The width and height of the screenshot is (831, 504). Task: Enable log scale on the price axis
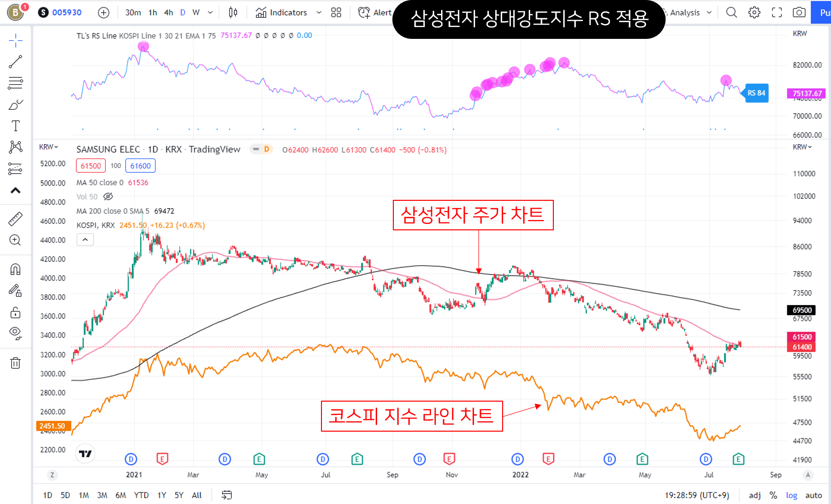(792, 495)
